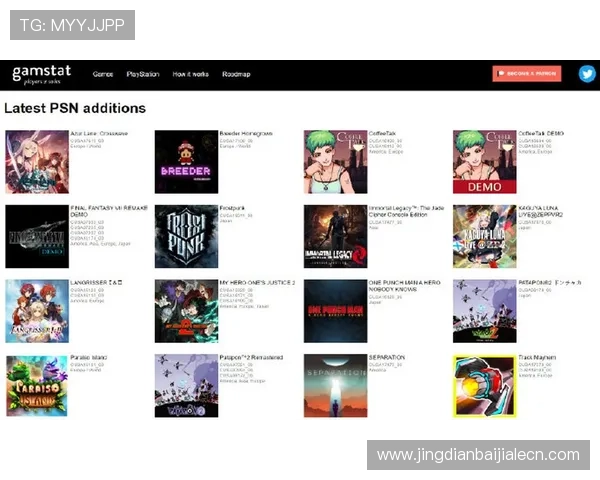Open the Immortal Legacy cover image
This screenshot has height=480, width=600.
coord(335,237)
